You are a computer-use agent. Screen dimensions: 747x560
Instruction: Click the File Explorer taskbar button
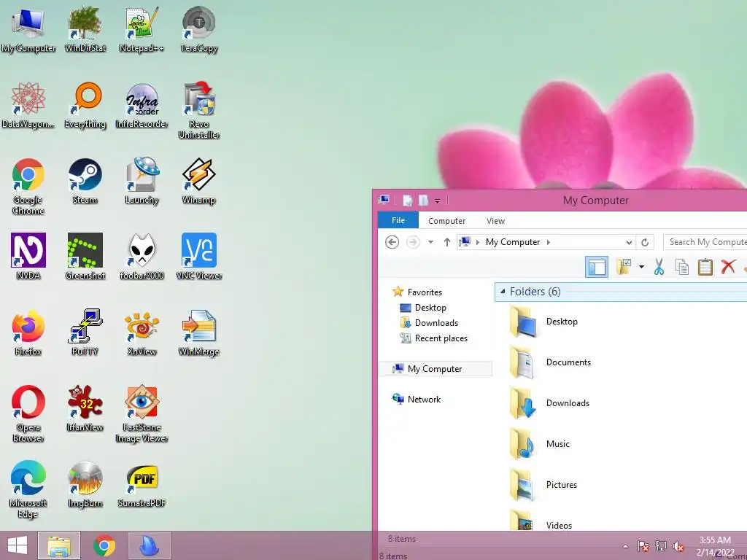click(59, 545)
